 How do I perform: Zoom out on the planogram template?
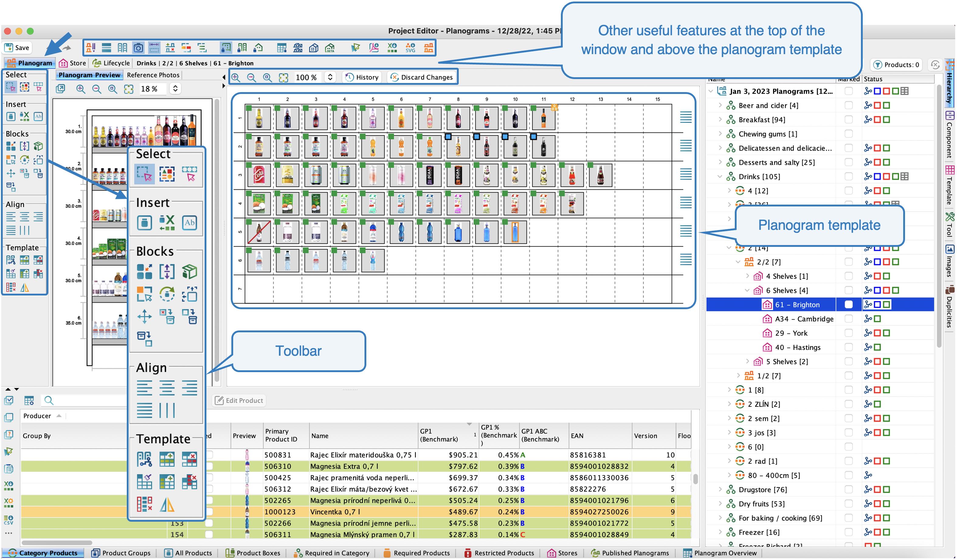[x=251, y=78]
